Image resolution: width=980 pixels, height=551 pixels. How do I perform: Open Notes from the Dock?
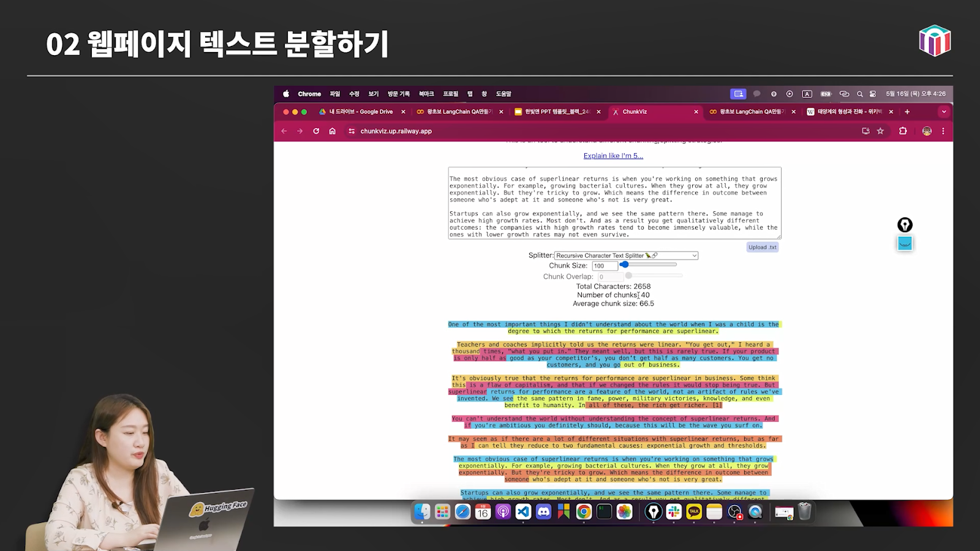[x=714, y=511]
